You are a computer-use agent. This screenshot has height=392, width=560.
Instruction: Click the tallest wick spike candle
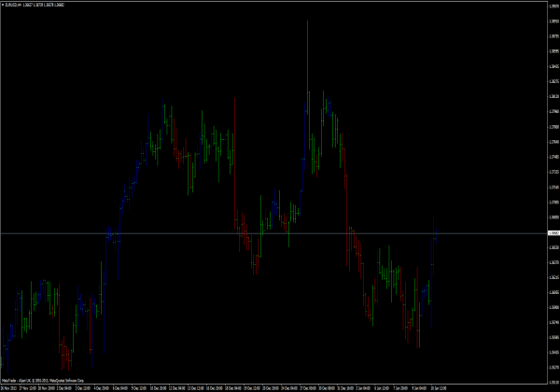307,56
